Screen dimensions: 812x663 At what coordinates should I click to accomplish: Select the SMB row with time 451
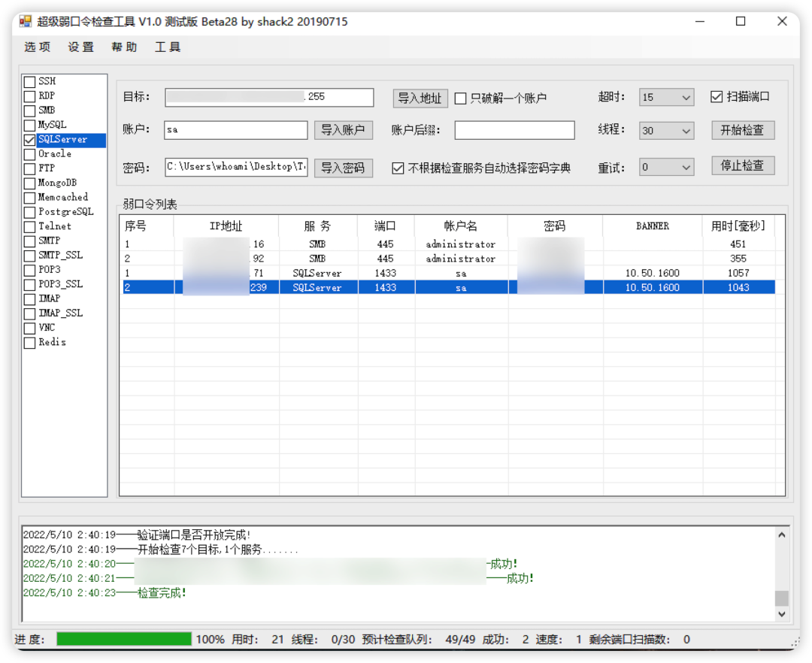[x=448, y=244]
